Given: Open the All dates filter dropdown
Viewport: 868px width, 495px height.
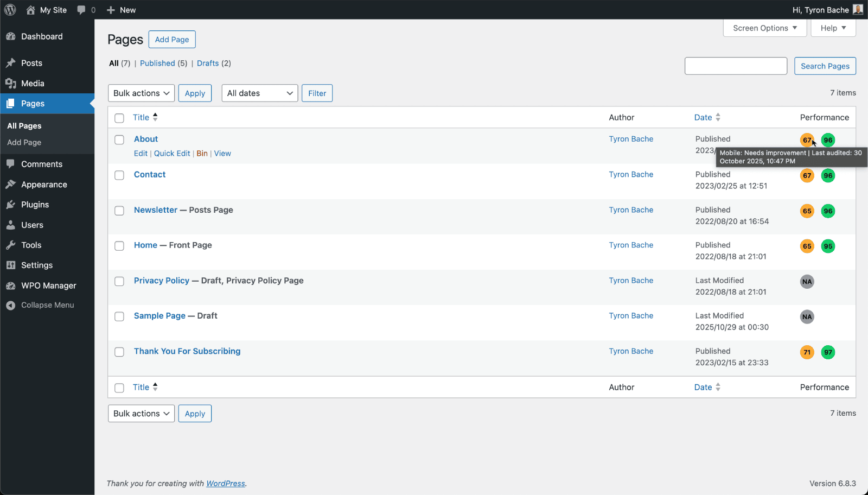Looking at the screenshot, I should click(259, 93).
